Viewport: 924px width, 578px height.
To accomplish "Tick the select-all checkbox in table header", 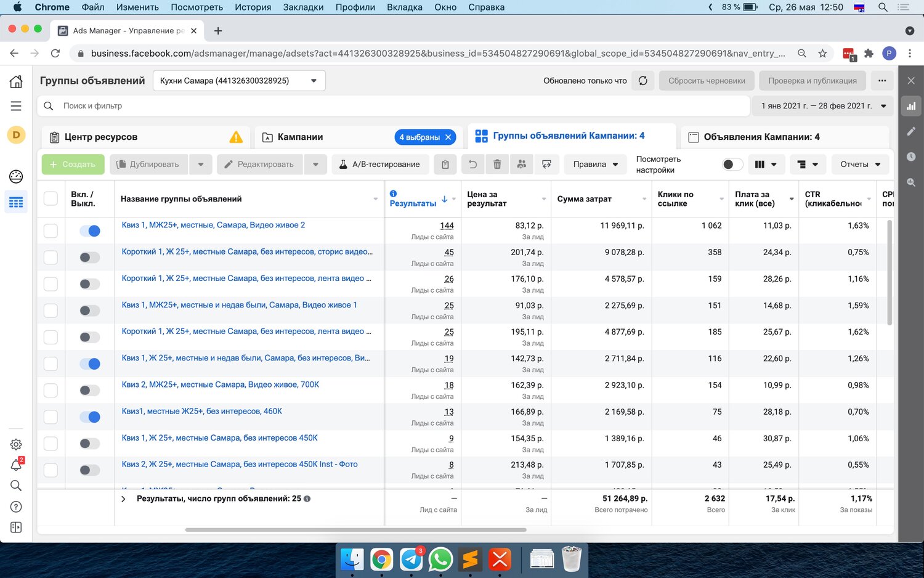I will (51, 198).
